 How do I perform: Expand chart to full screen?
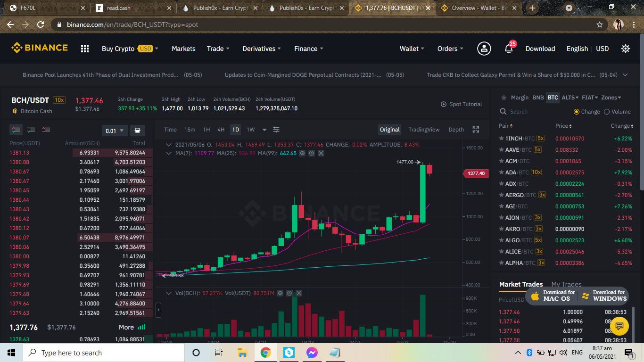tap(476, 130)
